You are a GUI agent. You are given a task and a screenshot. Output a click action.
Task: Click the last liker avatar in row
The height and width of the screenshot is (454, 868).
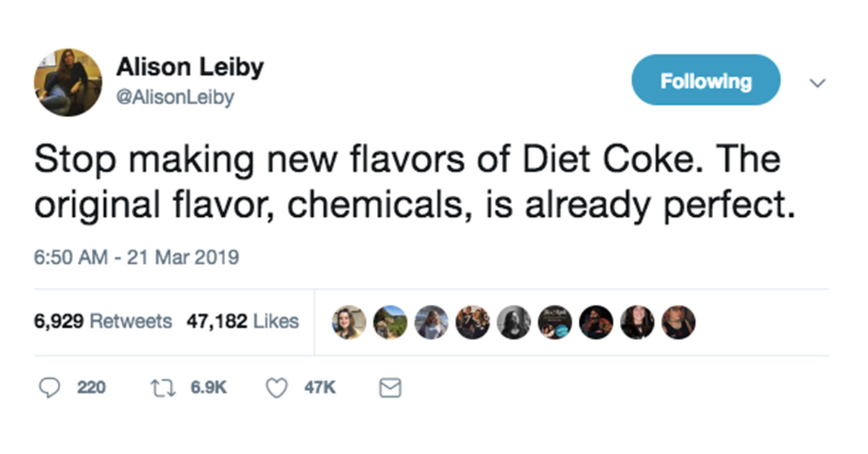(x=678, y=322)
